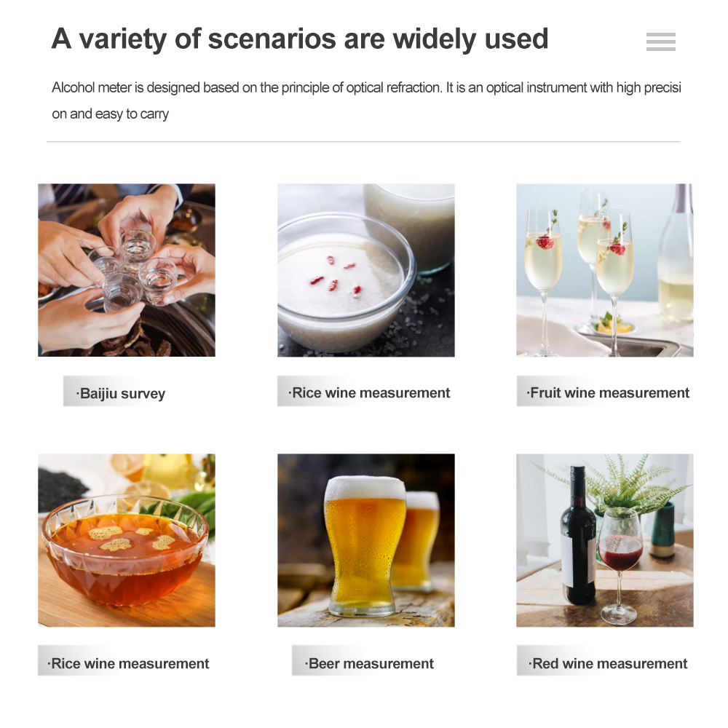Image resolution: width=728 pixels, height=728 pixels.
Task: Open the hamburger menu icon
Action: 661,41
